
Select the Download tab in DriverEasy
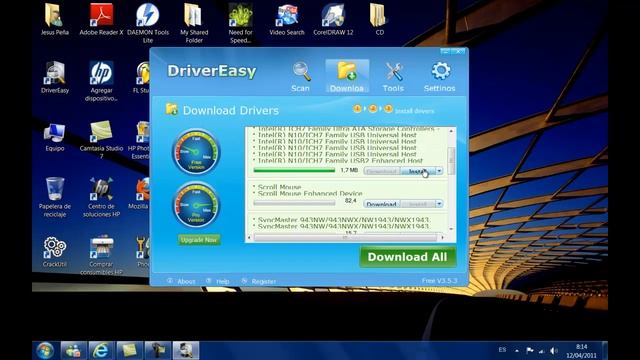pyautogui.click(x=347, y=76)
